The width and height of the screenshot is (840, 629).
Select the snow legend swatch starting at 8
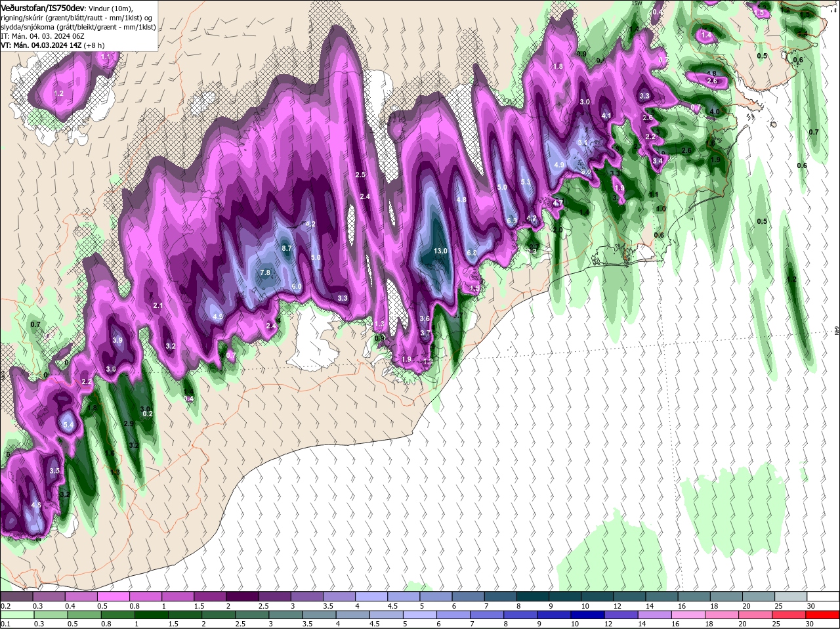coord(533,596)
